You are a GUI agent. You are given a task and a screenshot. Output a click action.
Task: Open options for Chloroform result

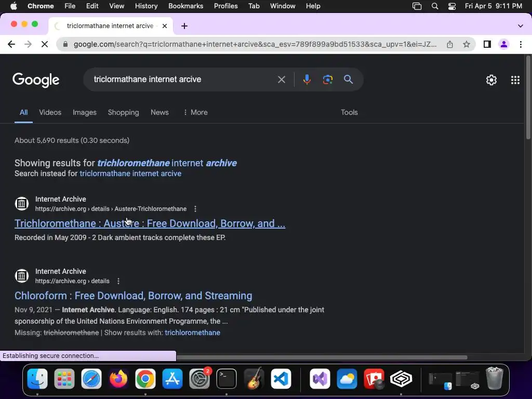[x=118, y=281]
